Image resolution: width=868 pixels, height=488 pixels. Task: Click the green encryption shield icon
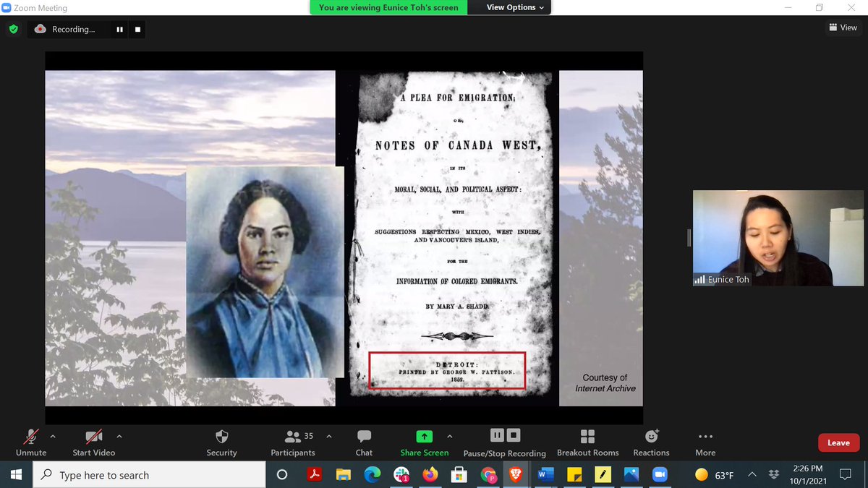click(x=13, y=29)
